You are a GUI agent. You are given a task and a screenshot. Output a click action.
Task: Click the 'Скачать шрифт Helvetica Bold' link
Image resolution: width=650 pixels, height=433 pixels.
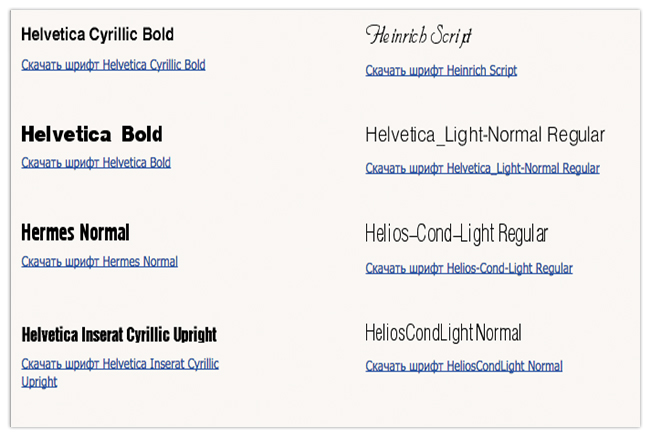click(96, 162)
